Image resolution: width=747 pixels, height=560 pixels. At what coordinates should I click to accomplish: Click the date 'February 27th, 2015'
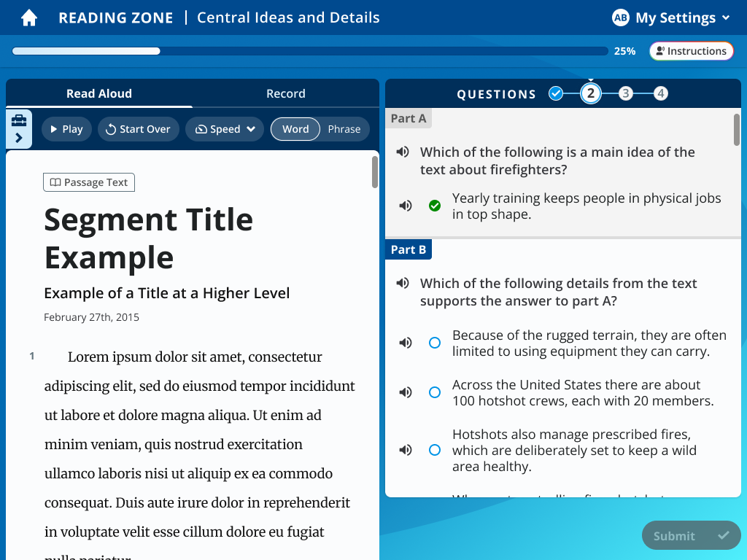click(91, 317)
